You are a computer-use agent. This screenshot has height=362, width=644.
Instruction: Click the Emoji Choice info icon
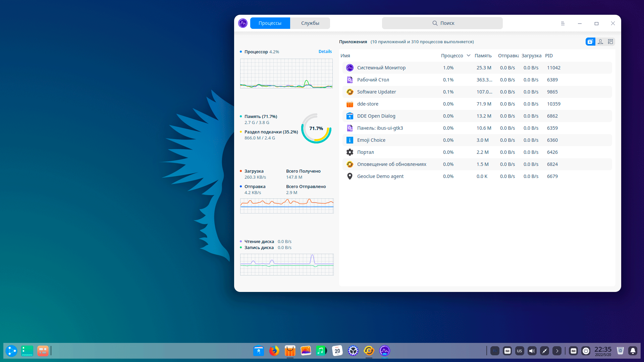[x=350, y=140]
